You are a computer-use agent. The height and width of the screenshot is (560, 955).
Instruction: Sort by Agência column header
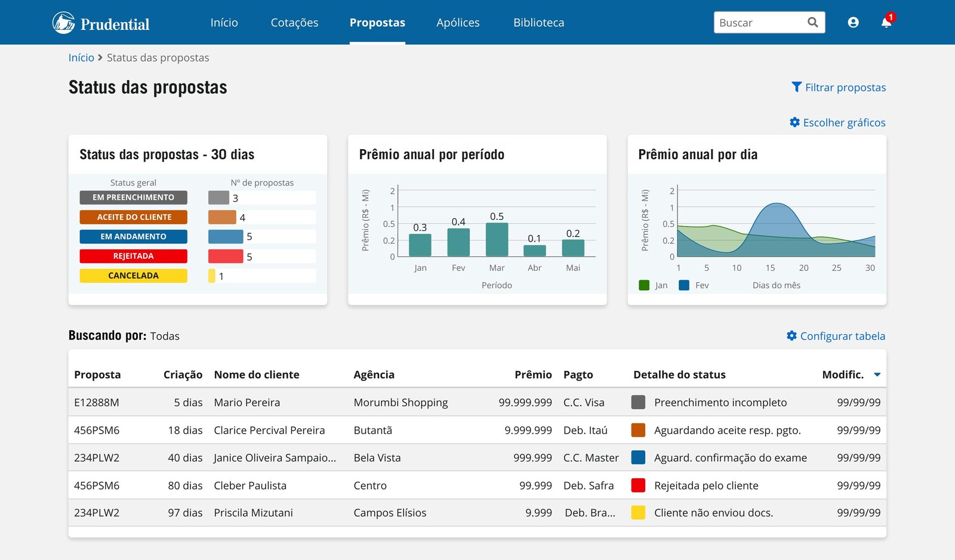(374, 375)
